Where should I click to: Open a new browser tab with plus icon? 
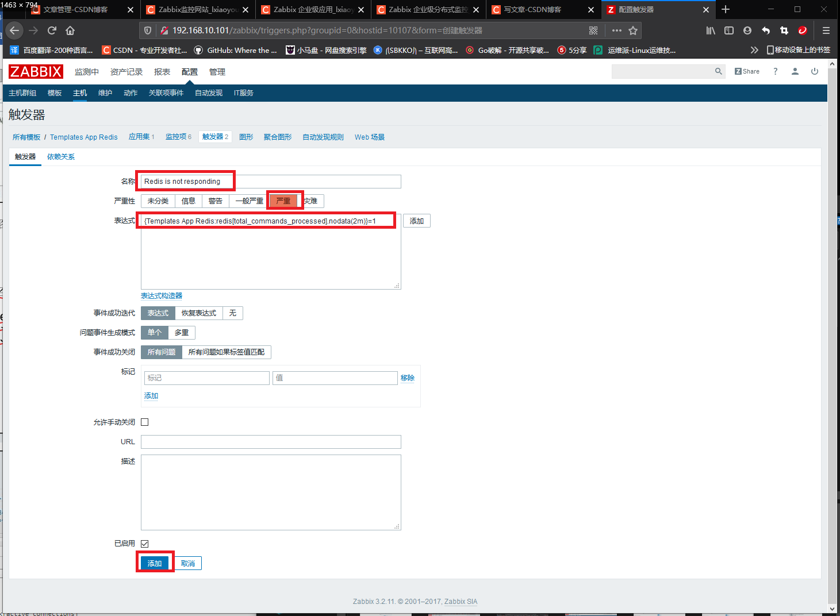(726, 9)
